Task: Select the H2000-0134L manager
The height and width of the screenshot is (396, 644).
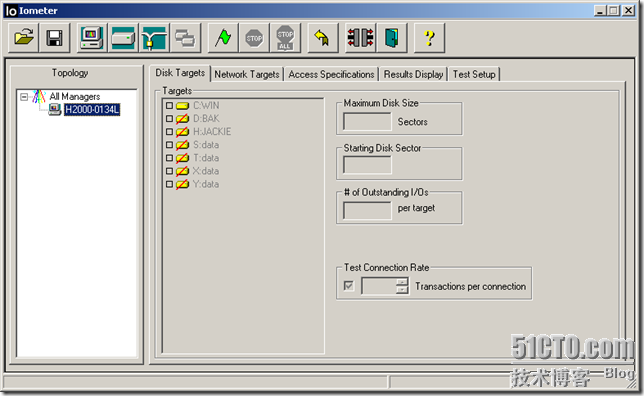Action: click(92, 110)
